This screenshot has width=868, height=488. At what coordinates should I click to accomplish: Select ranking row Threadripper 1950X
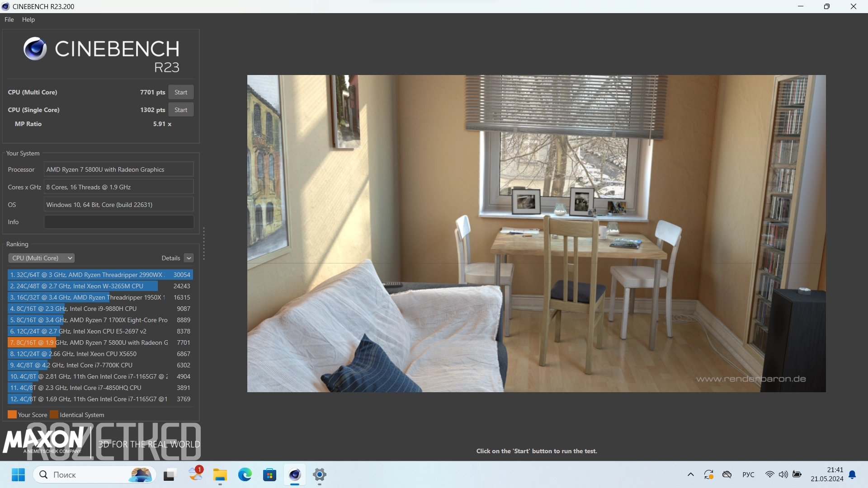[x=100, y=297]
